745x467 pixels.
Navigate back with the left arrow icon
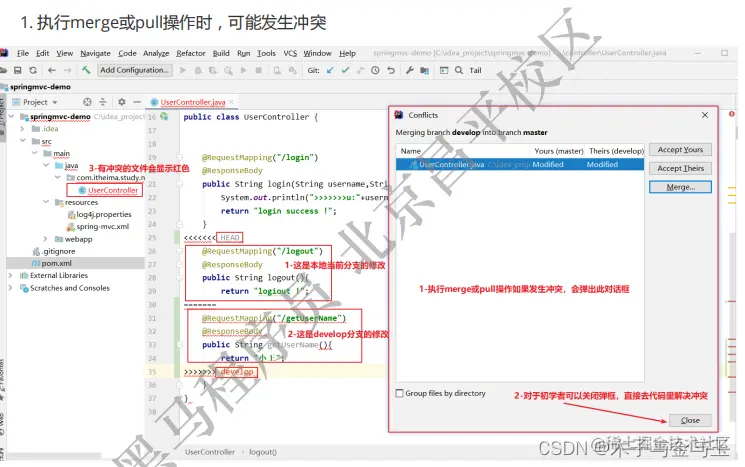[52, 70]
